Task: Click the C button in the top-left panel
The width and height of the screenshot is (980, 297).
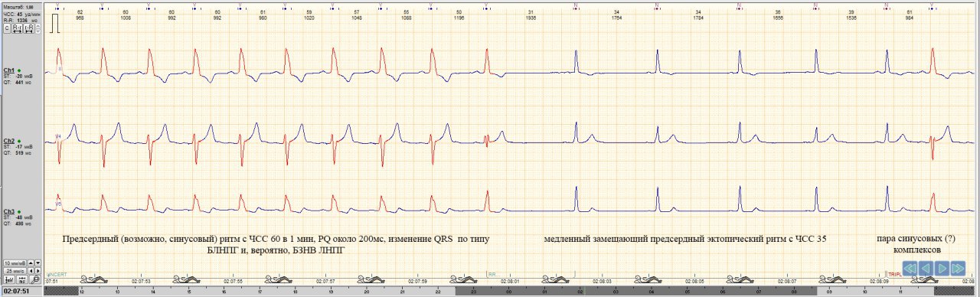Action: point(7,28)
